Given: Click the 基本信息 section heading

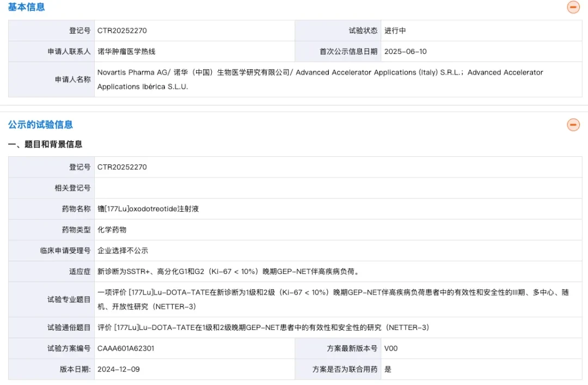Looking at the screenshot, I should [x=26, y=7].
